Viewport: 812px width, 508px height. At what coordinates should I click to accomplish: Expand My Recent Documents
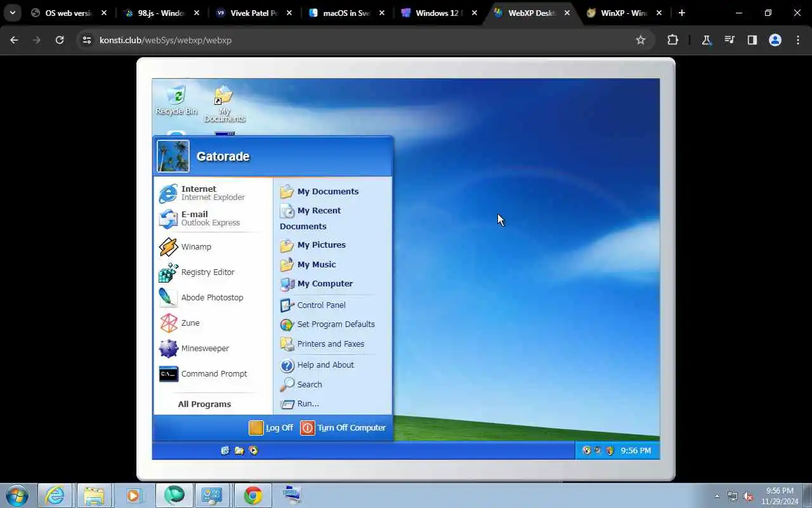[x=310, y=218]
